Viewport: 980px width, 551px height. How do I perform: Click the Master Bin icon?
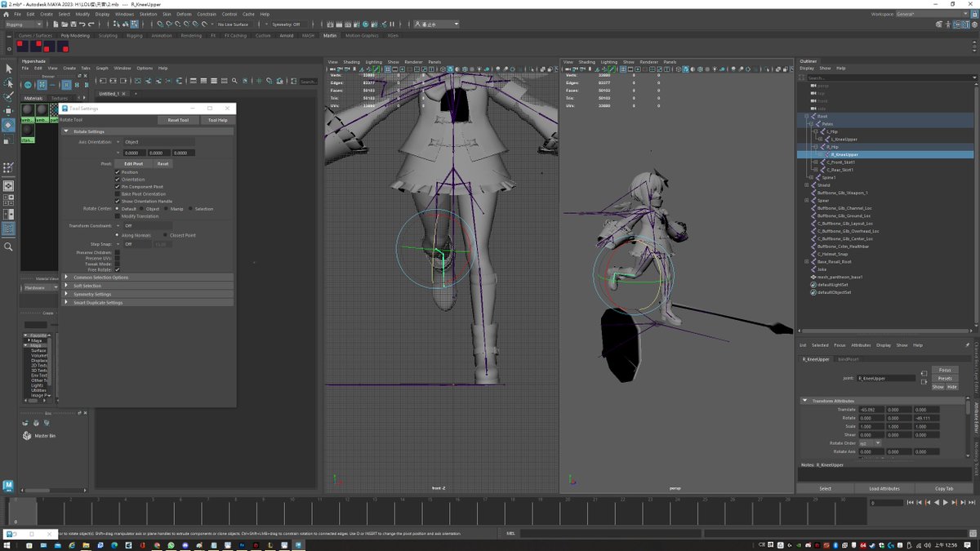click(x=27, y=436)
